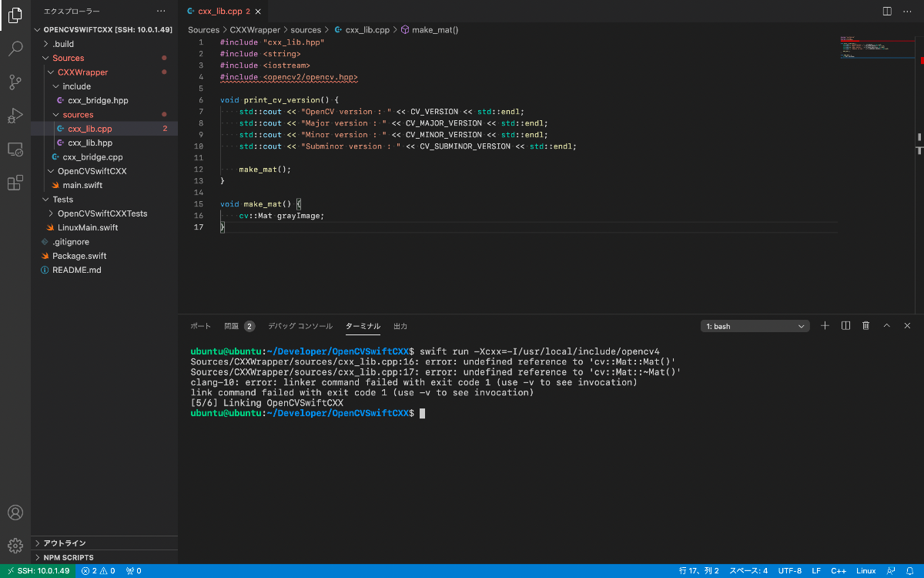924x578 pixels.
Task: Open the Remote Explorer view
Action: point(15,150)
